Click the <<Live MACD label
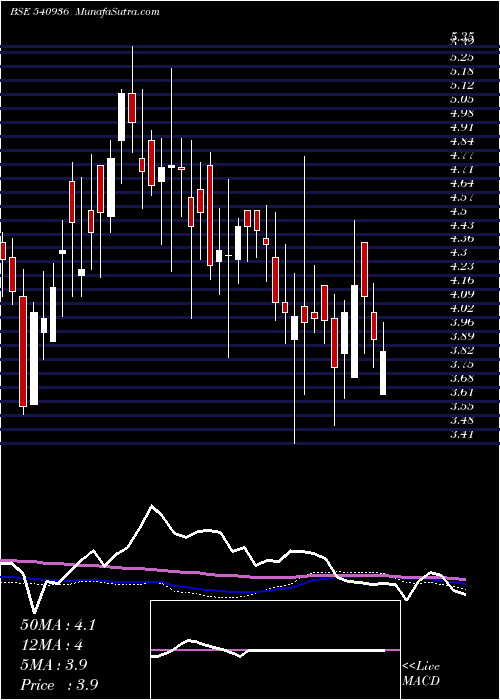The image size is (500, 700). pos(421,674)
